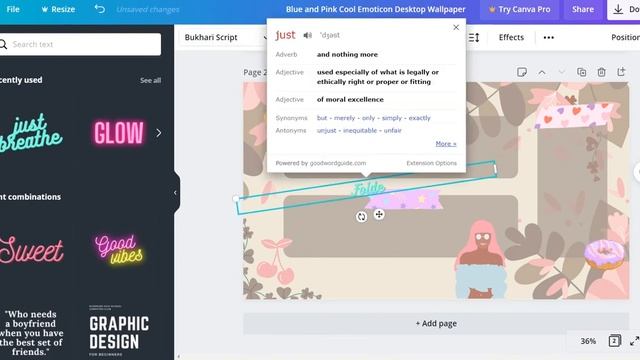Image resolution: width=640 pixels, height=360 pixels.
Task: Add the Good vibes neon combination
Action: point(119,249)
